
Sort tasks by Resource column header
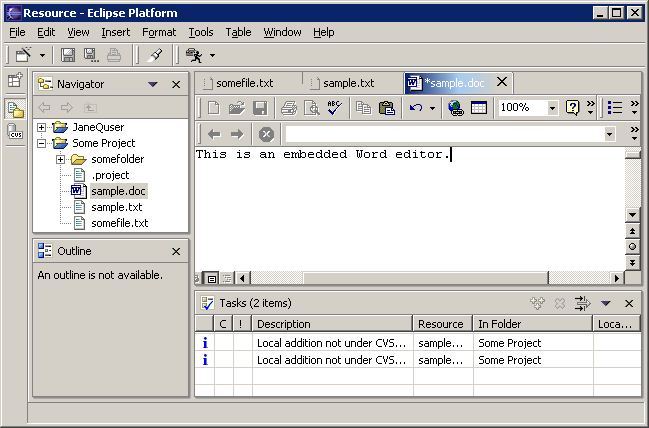[443, 324]
